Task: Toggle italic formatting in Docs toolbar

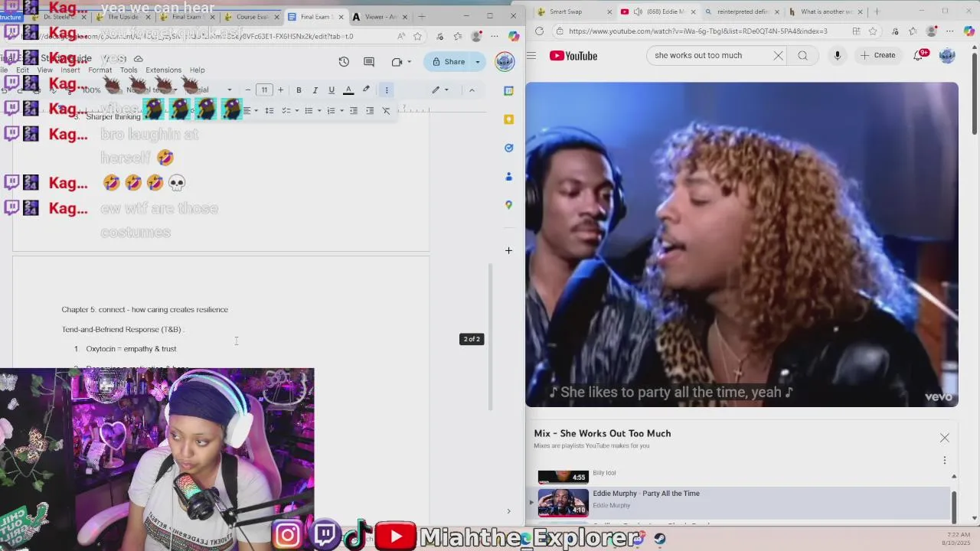Action: point(315,90)
